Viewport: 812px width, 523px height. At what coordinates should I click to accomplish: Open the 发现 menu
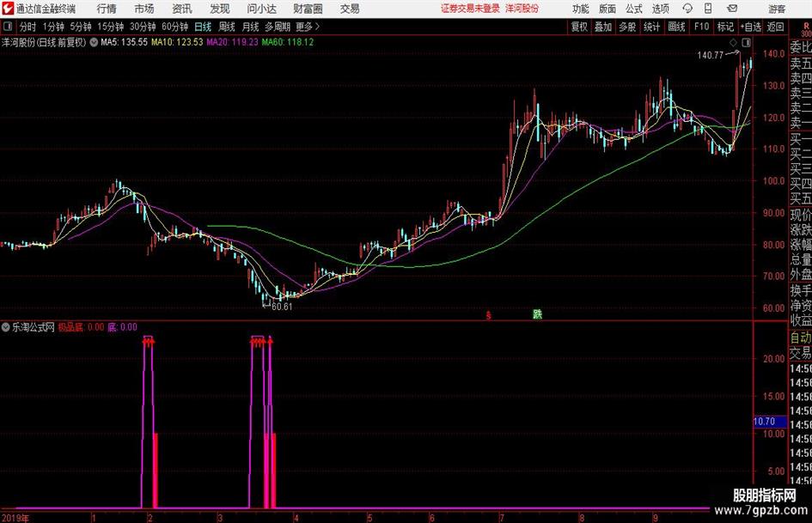pyautogui.click(x=220, y=9)
